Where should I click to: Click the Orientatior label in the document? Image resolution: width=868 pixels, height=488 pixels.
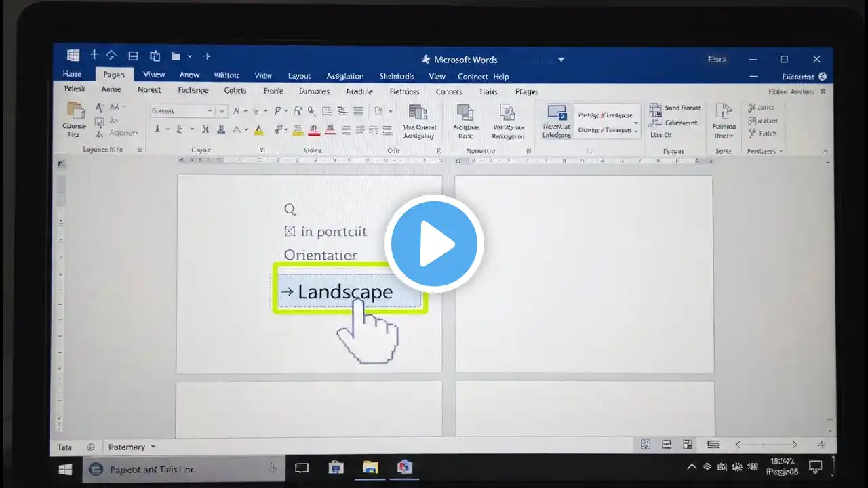[321, 256]
